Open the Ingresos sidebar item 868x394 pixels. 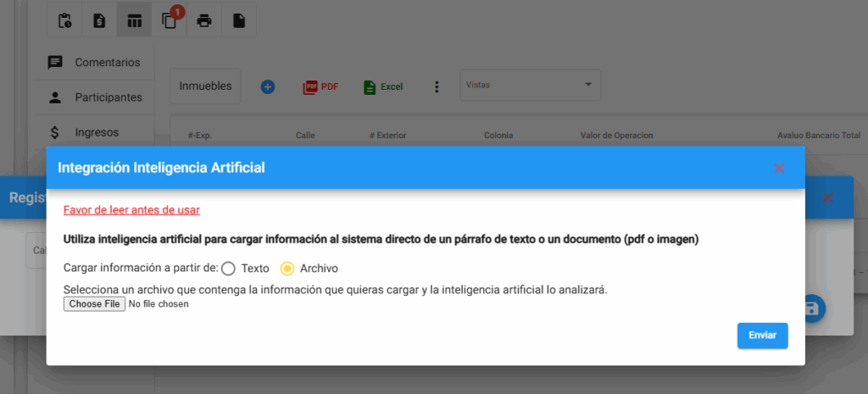coord(94,132)
